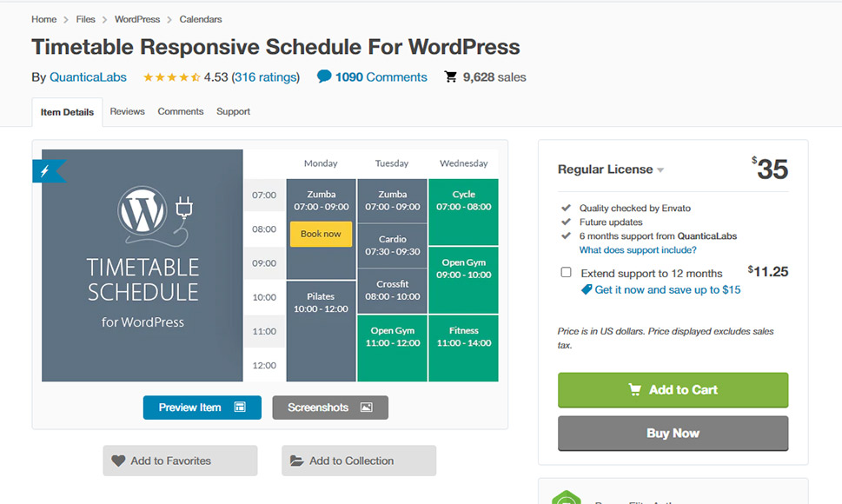Click the gray Buy Now button

pyautogui.click(x=673, y=433)
